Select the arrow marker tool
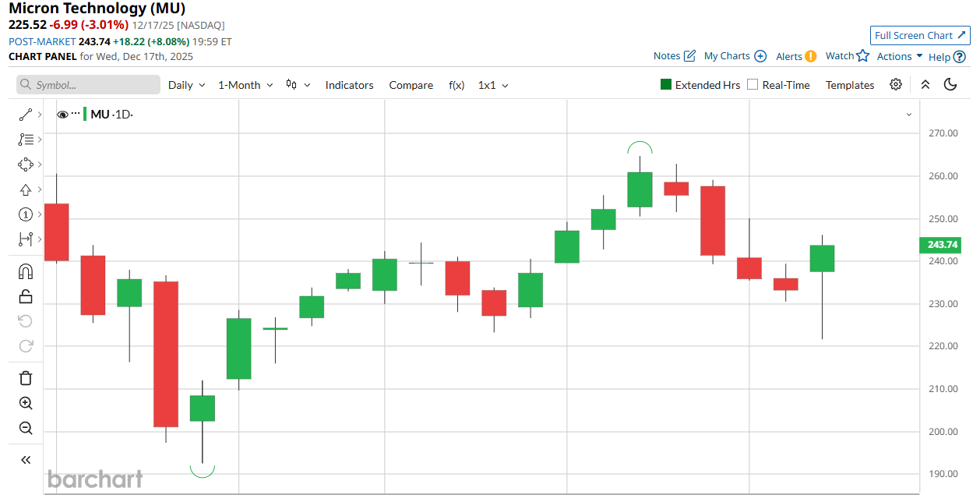 click(x=26, y=189)
